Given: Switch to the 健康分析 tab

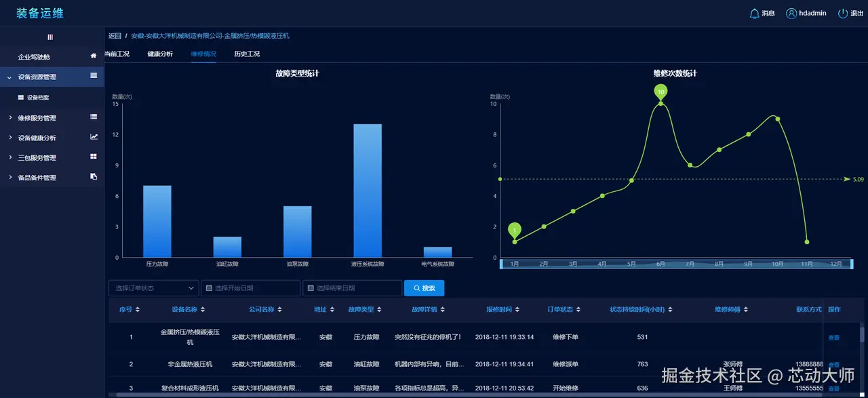Looking at the screenshot, I should click(x=160, y=54).
